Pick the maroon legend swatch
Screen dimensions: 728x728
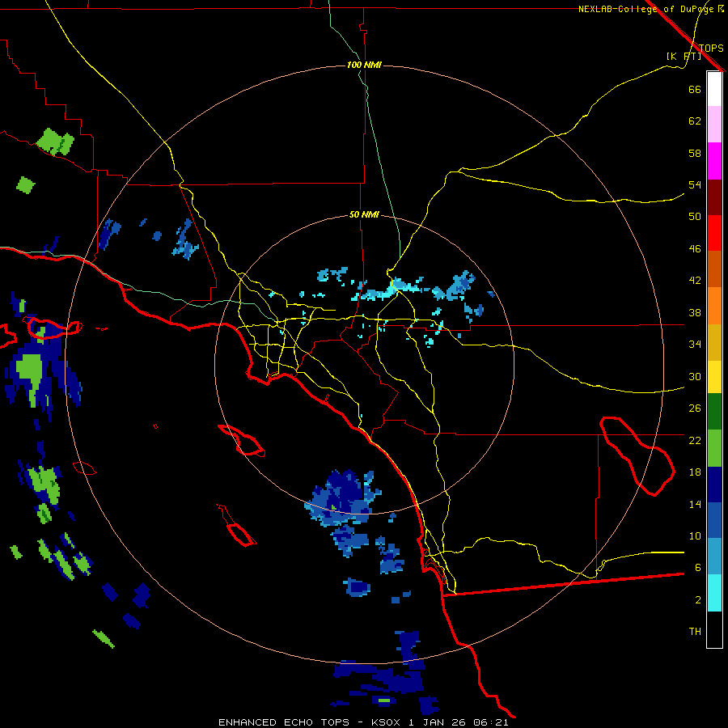pyautogui.click(x=714, y=197)
